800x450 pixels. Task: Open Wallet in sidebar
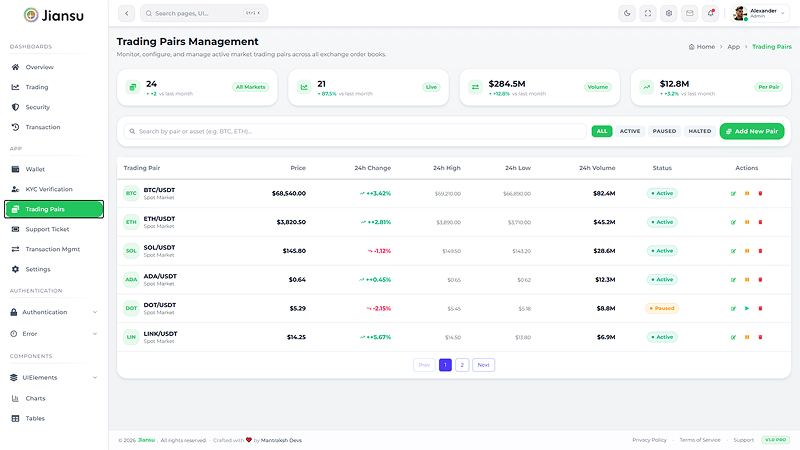(x=54, y=169)
